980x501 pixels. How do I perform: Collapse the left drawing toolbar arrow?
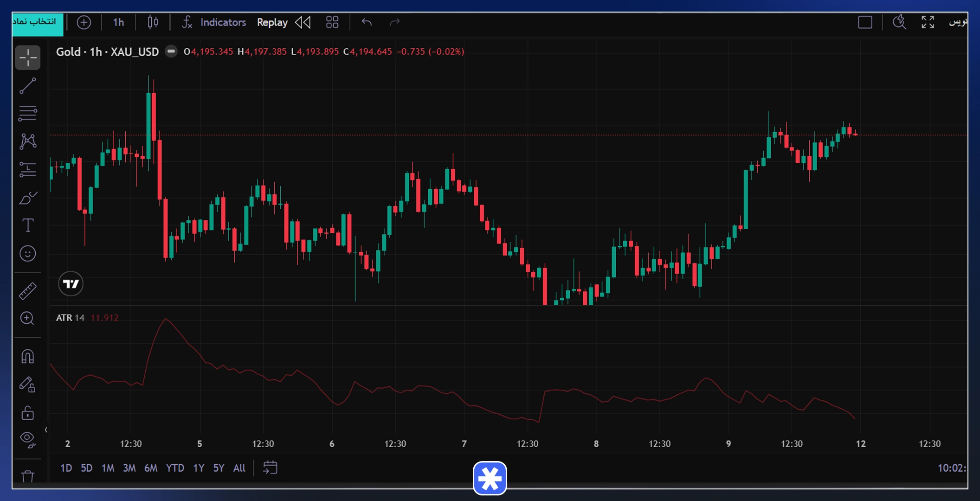coord(46,430)
